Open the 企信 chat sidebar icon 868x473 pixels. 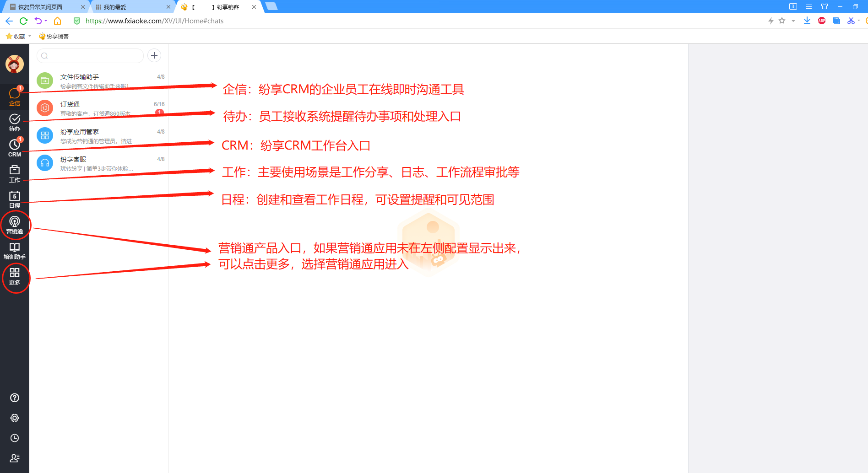coord(15,97)
